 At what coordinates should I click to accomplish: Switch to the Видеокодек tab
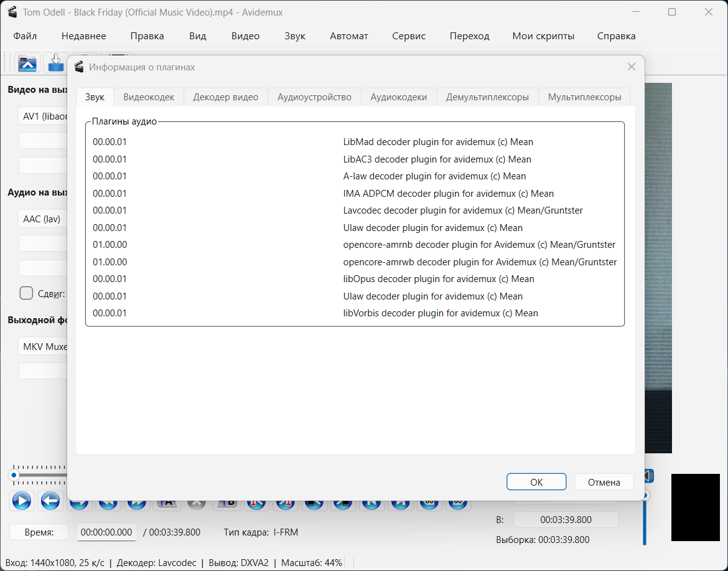tap(149, 97)
